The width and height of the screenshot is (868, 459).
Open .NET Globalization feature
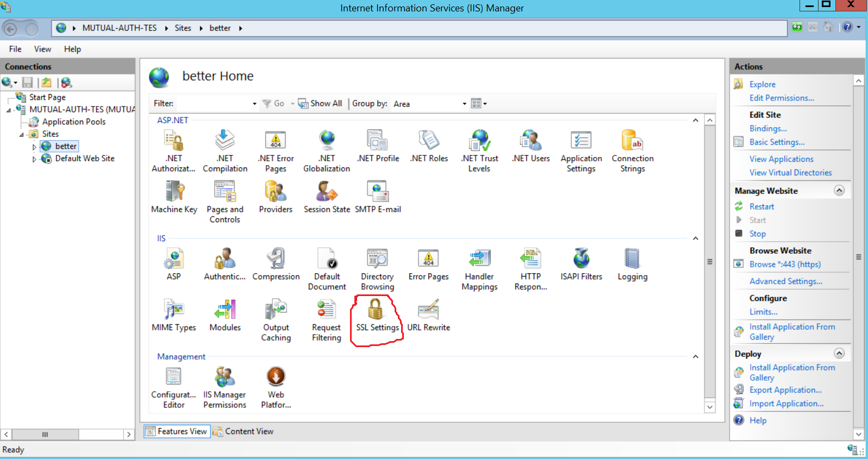coord(327,151)
